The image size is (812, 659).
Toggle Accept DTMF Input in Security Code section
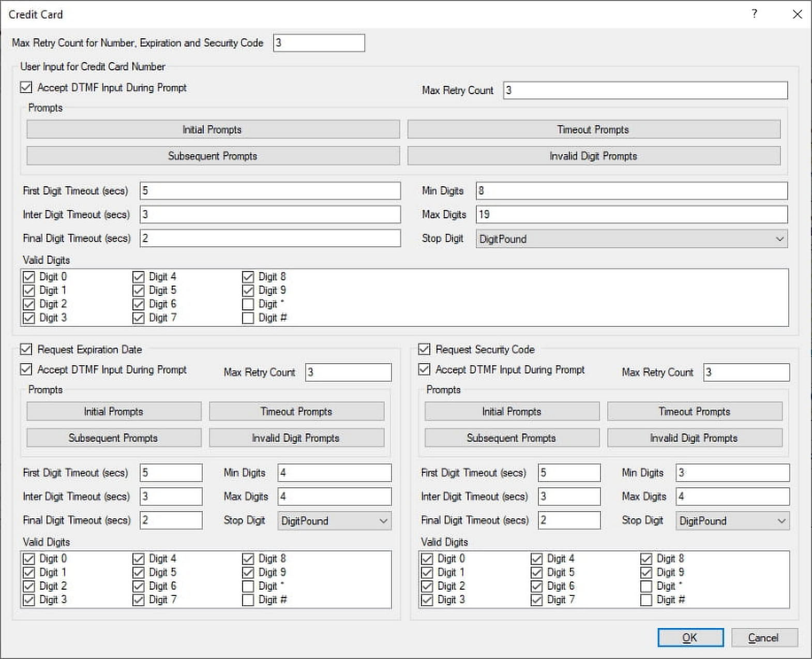[425, 369]
